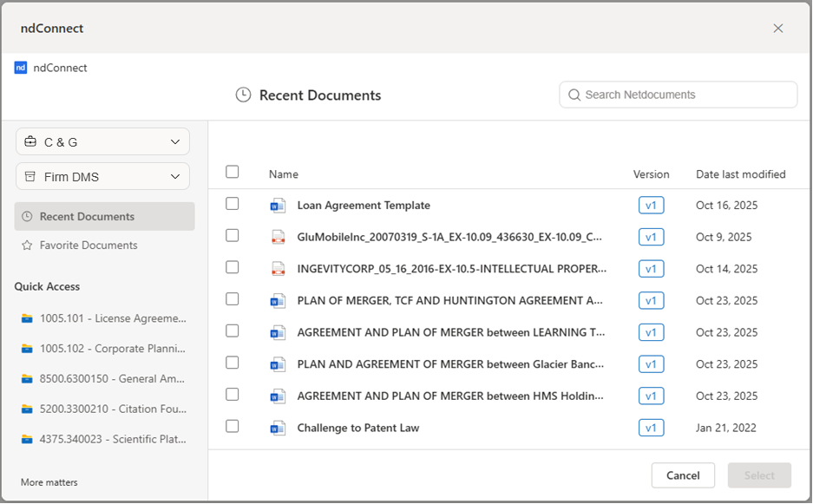Click folder icon for 5200.3300210 Citation matter
This screenshot has width=813, height=504.
[x=27, y=409]
